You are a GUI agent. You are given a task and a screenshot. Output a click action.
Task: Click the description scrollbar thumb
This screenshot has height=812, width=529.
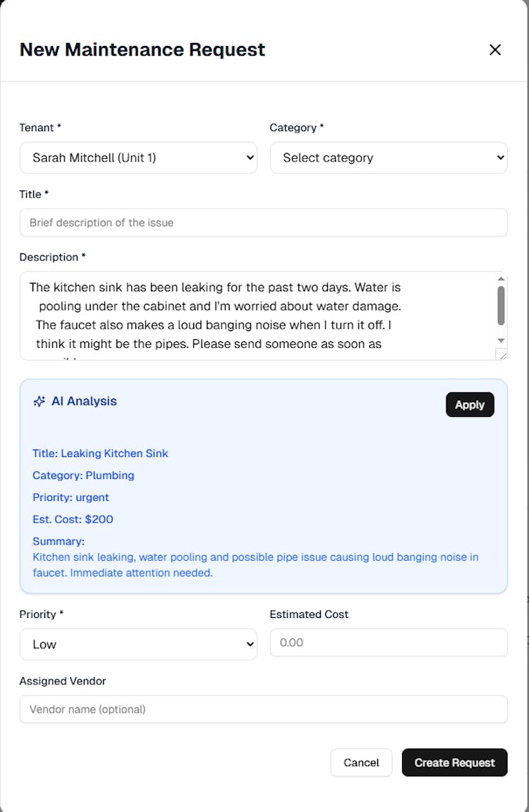(x=501, y=305)
